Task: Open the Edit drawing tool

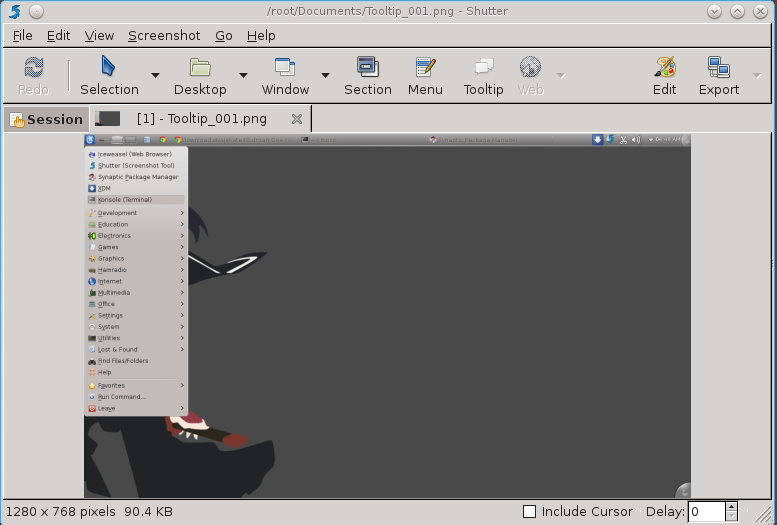Action: [665, 76]
